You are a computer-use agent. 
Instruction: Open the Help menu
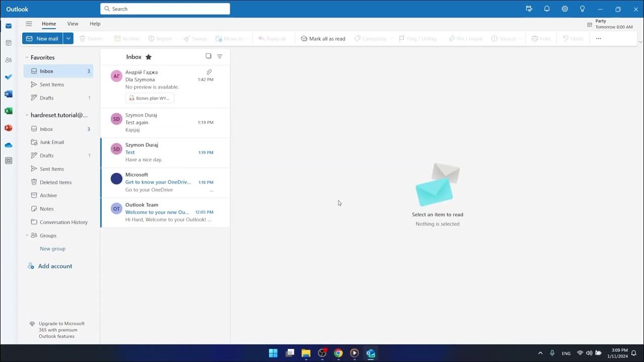pyautogui.click(x=95, y=24)
